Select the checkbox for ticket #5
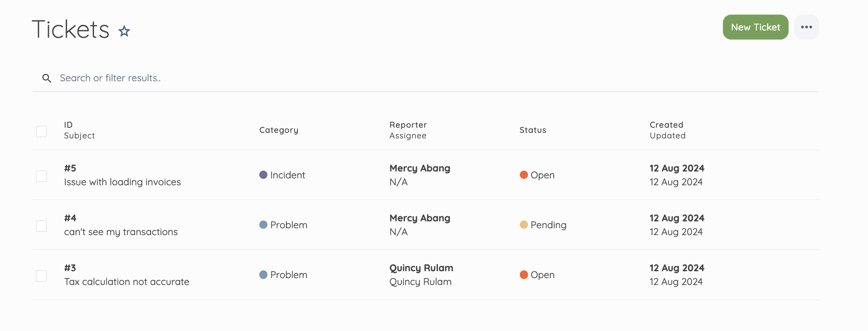This screenshot has height=331, width=868. click(x=41, y=176)
